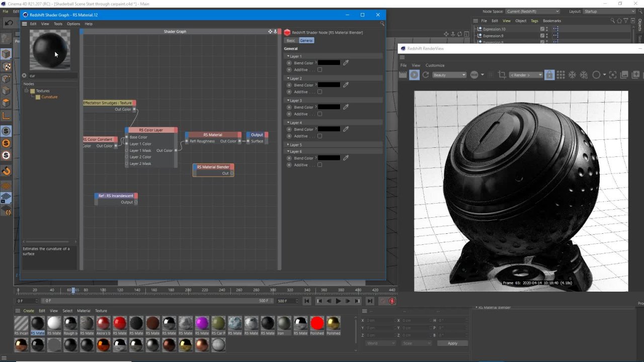Open the Node Space Current (Redshift) dropdown
This screenshot has width=644, height=362.
coord(532,11)
